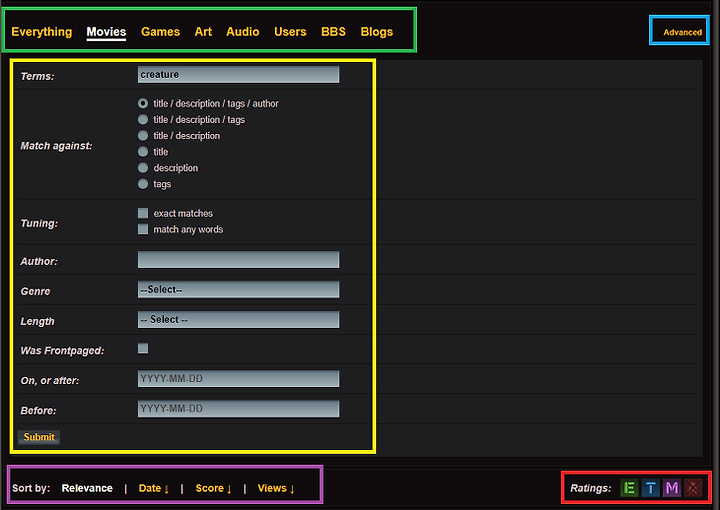720x510 pixels.
Task: Enable the 'exact matches' checkbox
Action: point(143,213)
